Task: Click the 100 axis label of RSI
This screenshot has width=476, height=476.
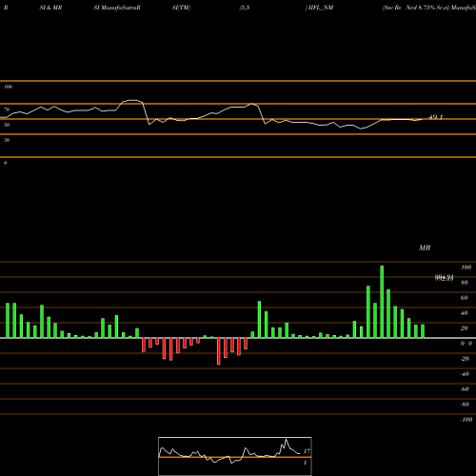Action: pos(8,87)
